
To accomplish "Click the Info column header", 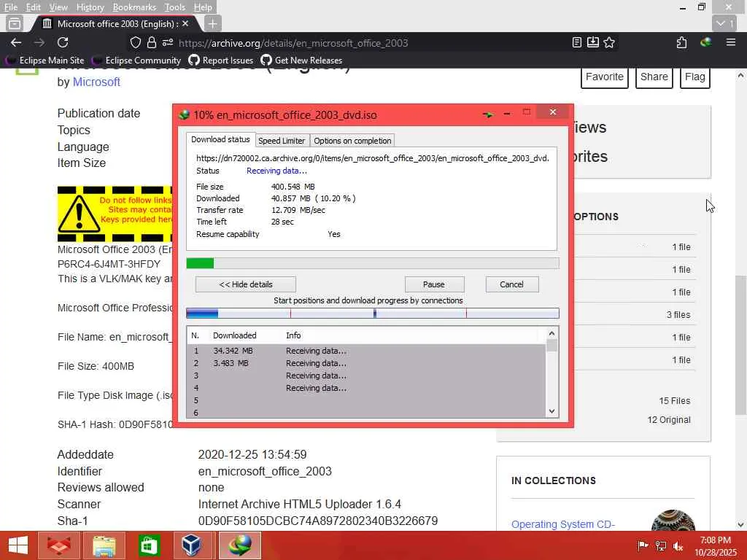I will point(293,335).
